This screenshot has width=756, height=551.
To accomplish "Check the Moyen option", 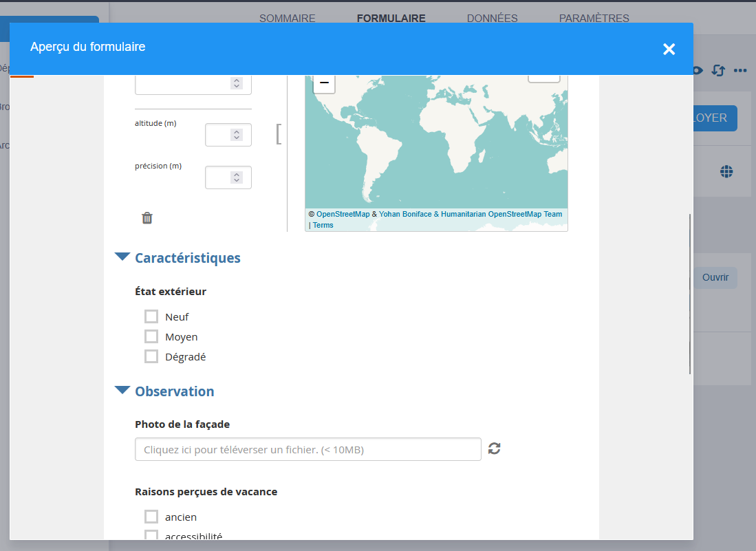I will coord(151,336).
